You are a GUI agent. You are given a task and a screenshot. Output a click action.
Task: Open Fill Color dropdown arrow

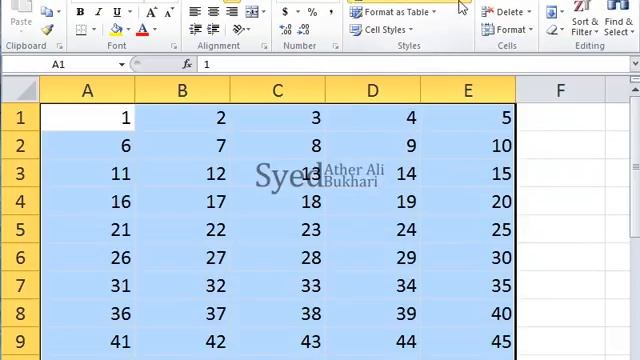pyautogui.click(x=128, y=30)
